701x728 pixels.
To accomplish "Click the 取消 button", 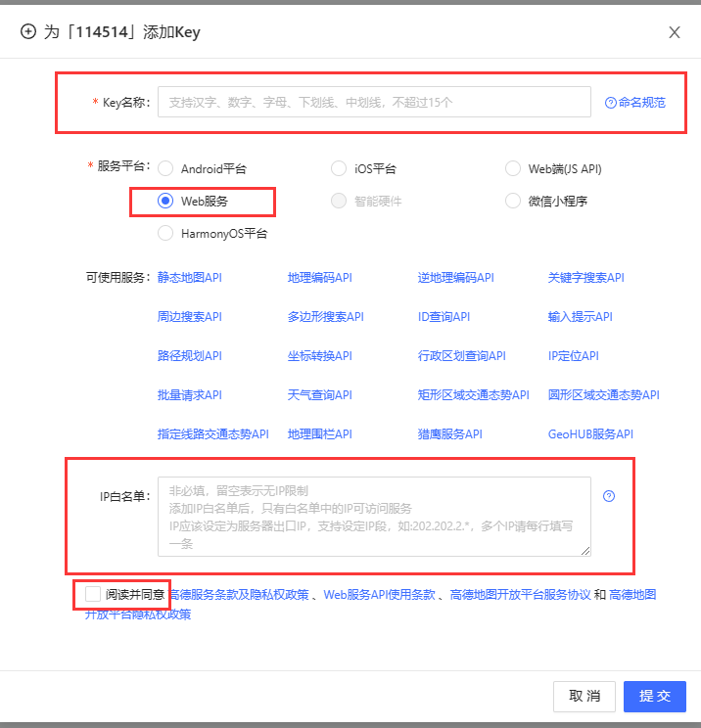I will [x=584, y=697].
